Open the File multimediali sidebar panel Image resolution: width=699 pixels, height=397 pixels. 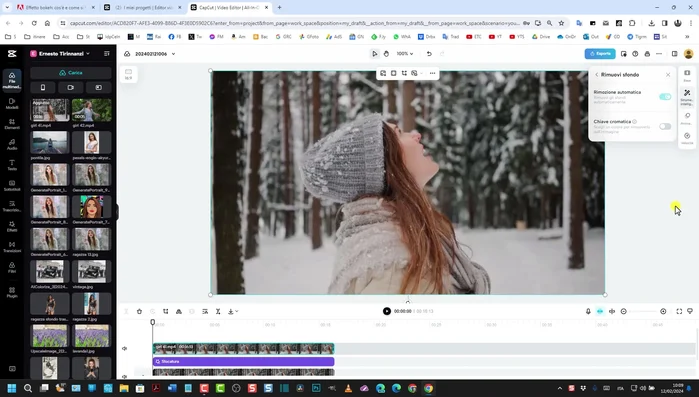pos(12,80)
